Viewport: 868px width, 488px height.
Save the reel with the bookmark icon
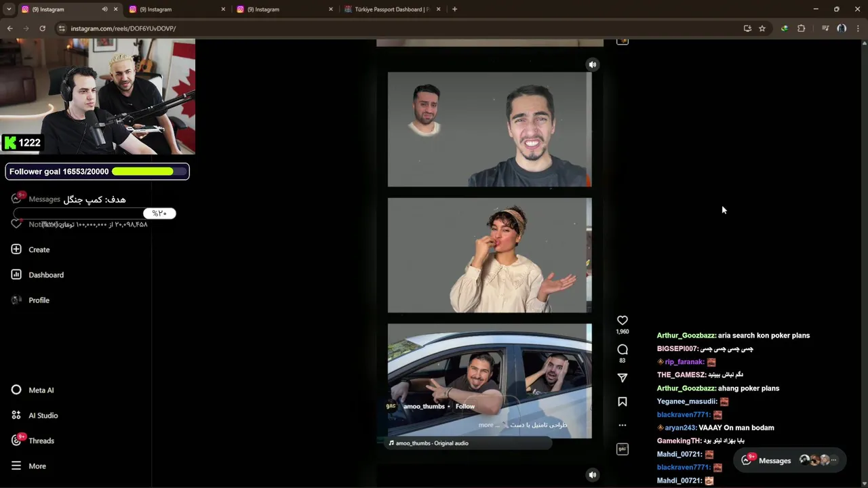pyautogui.click(x=622, y=402)
